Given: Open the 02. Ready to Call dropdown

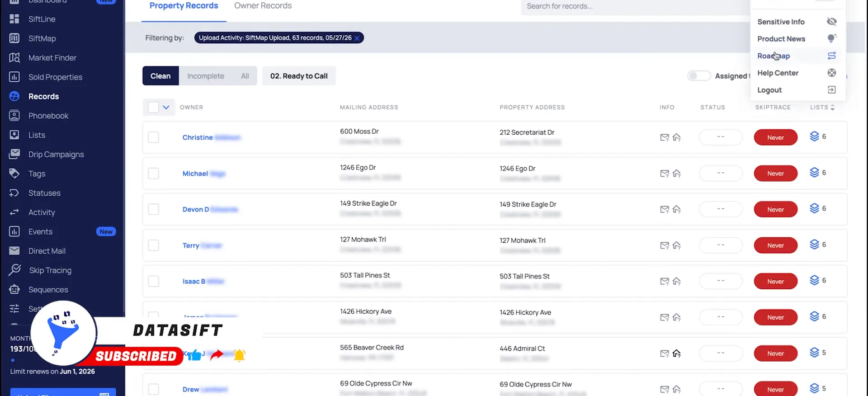Looking at the screenshot, I should point(299,76).
